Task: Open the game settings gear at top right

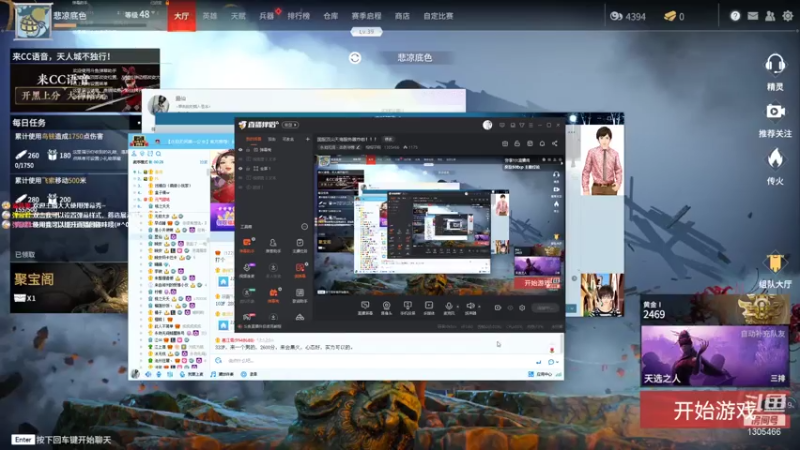Action: pos(788,16)
